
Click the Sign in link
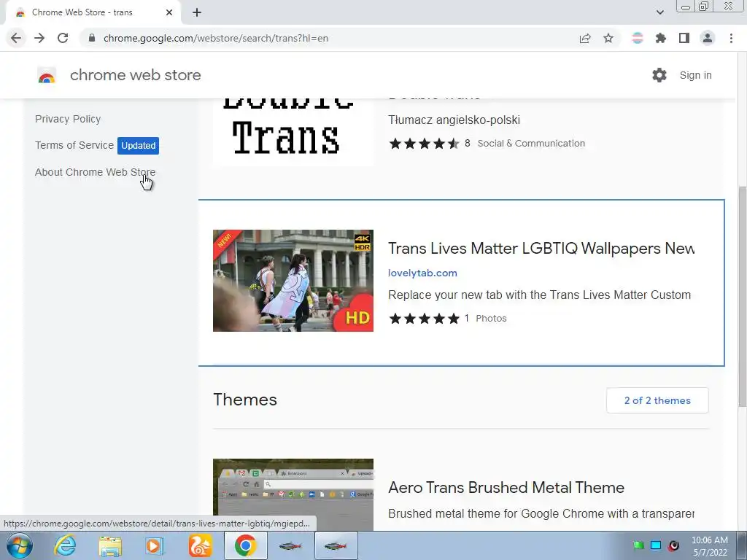[695, 75]
